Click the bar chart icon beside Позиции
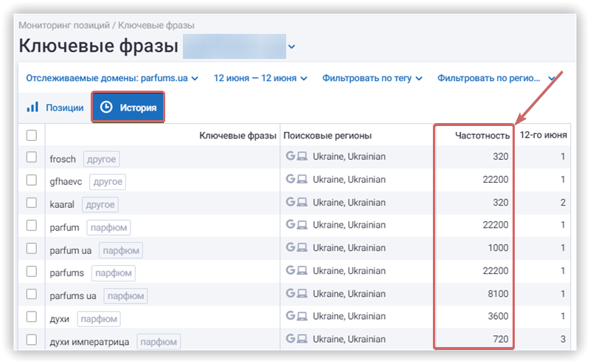Screen dimensions: 590x364 point(32,107)
